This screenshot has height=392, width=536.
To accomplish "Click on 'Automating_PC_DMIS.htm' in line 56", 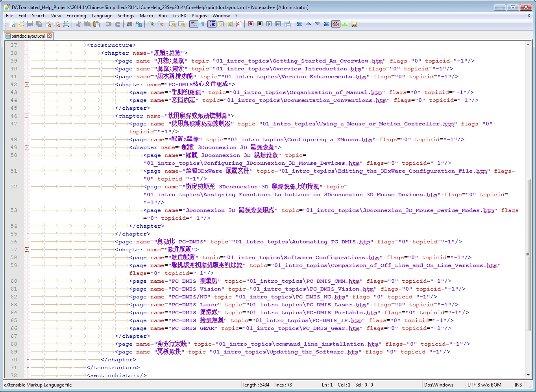I will [331, 241].
